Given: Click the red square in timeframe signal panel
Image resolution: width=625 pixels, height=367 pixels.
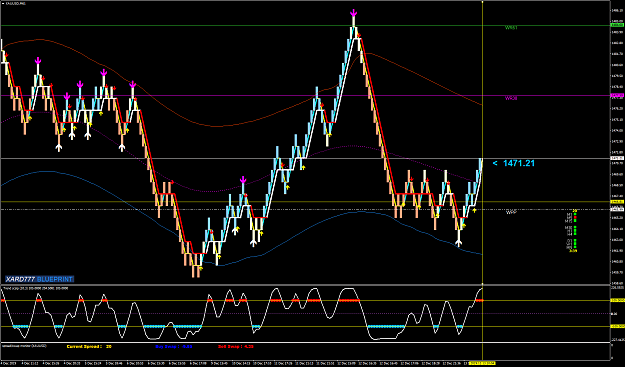Looking at the screenshot, I should pos(575,218).
